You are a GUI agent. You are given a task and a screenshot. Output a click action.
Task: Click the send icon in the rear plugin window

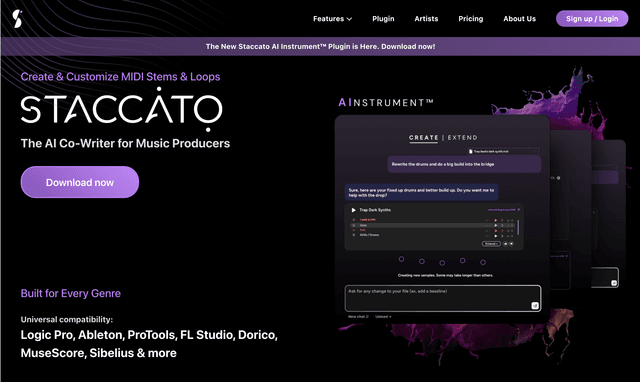613,283
